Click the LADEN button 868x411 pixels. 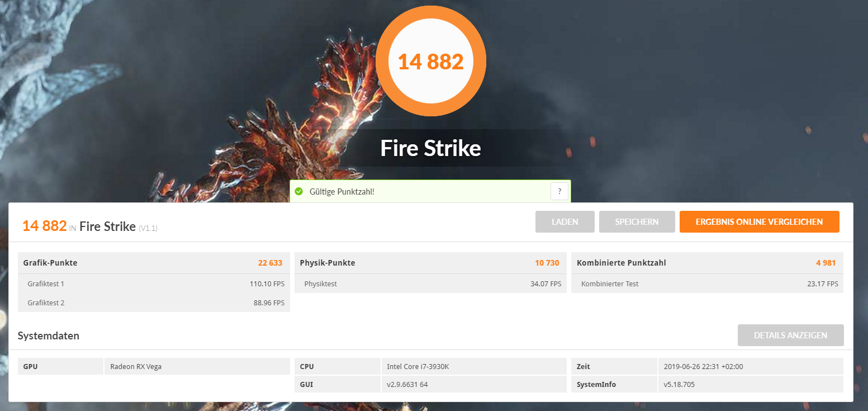[x=565, y=221]
